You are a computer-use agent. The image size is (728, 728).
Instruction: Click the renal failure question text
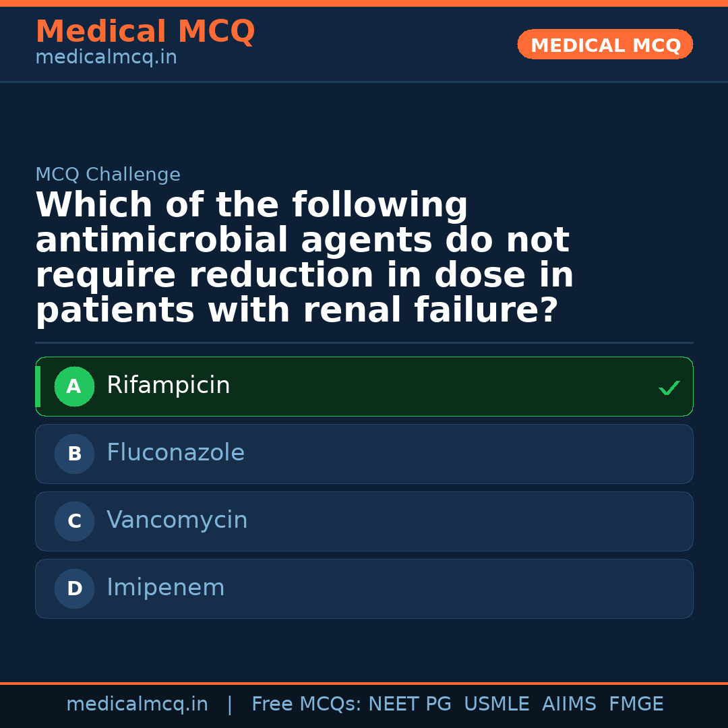[x=304, y=258]
